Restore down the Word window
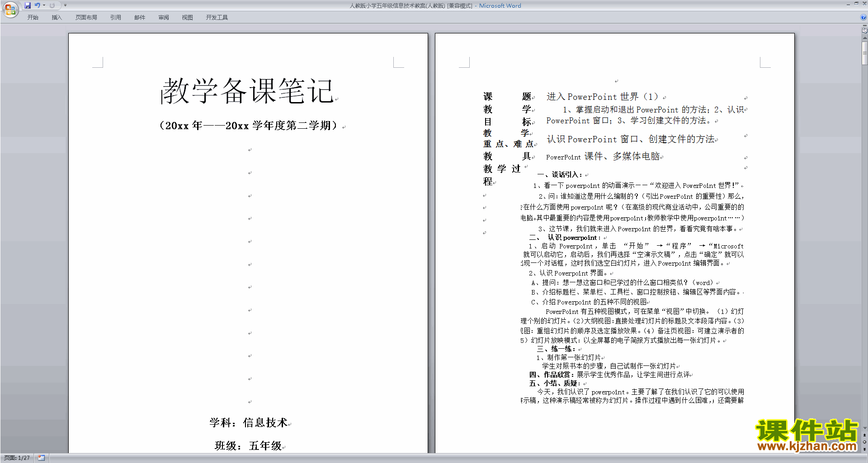The height and width of the screenshot is (463, 868). point(856,4)
